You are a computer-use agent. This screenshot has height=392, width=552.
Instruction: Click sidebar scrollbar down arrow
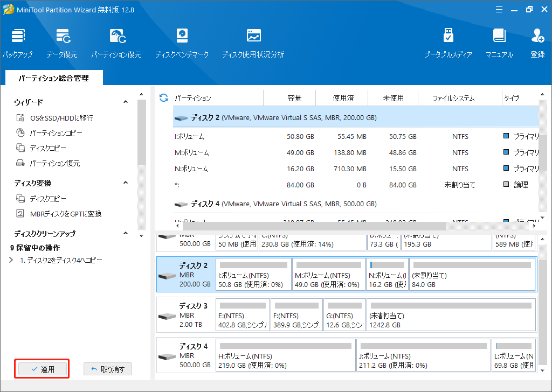point(142,235)
